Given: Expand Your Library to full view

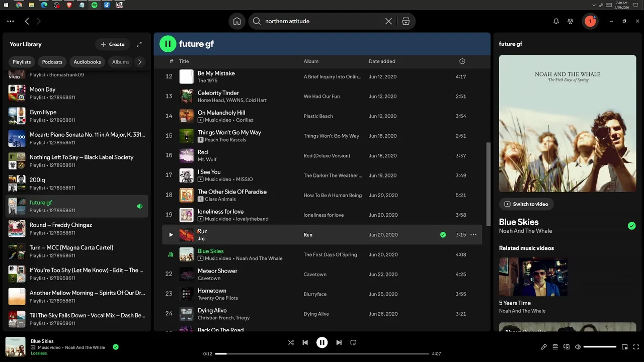Looking at the screenshot, I should coord(139,44).
